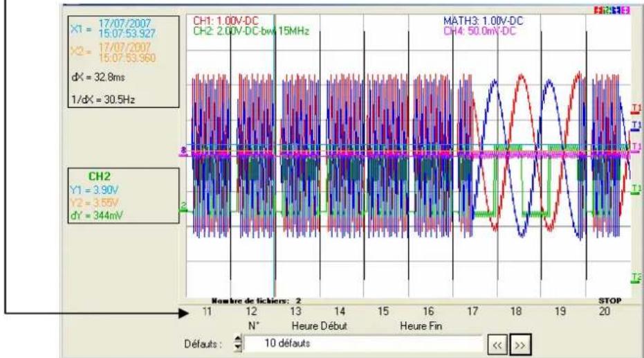
Task: Click the red T1 trigger marker
Action: pyautogui.click(x=636, y=109)
